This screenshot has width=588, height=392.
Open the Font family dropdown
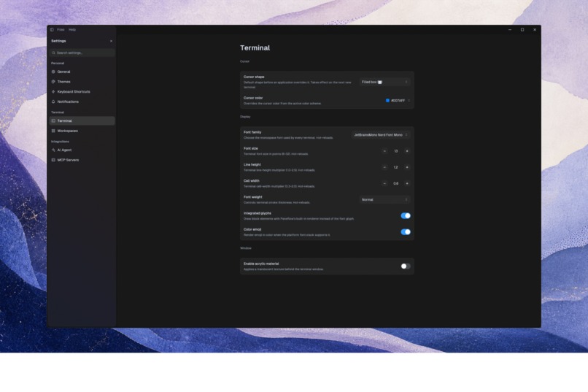[x=381, y=135]
